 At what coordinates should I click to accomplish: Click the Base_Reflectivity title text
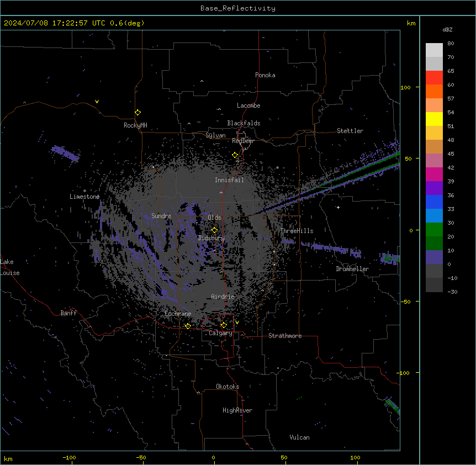pyautogui.click(x=238, y=8)
